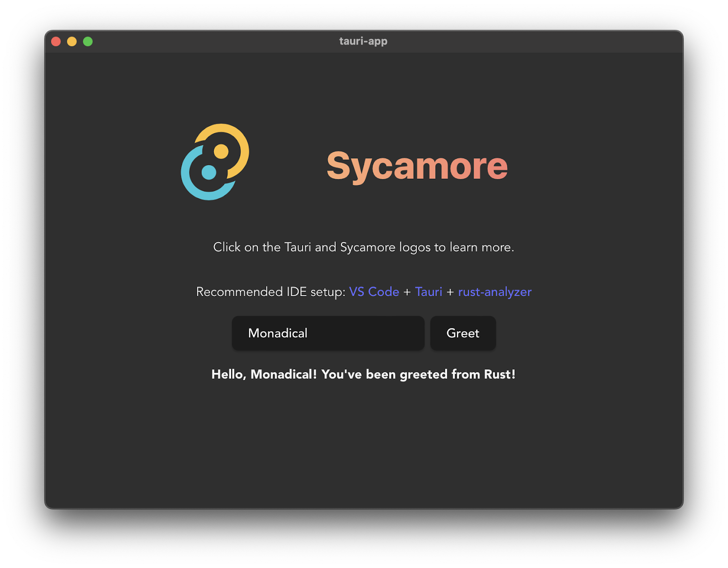
Task: Click the 'Click on the Tauri and Sycamore logos' text
Action: coord(364,247)
